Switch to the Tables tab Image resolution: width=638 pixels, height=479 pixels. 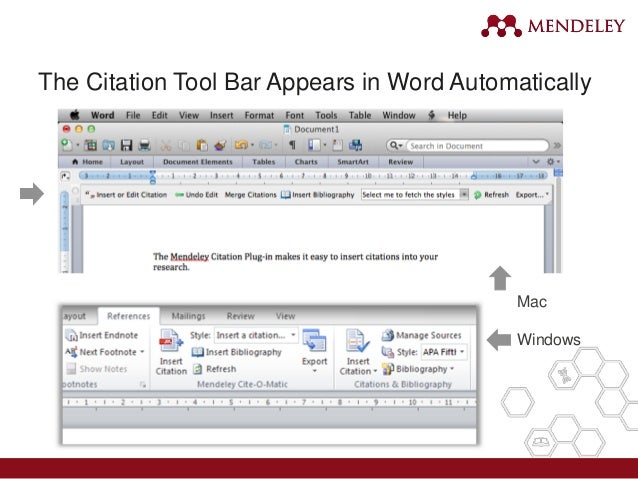pos(264,162)
